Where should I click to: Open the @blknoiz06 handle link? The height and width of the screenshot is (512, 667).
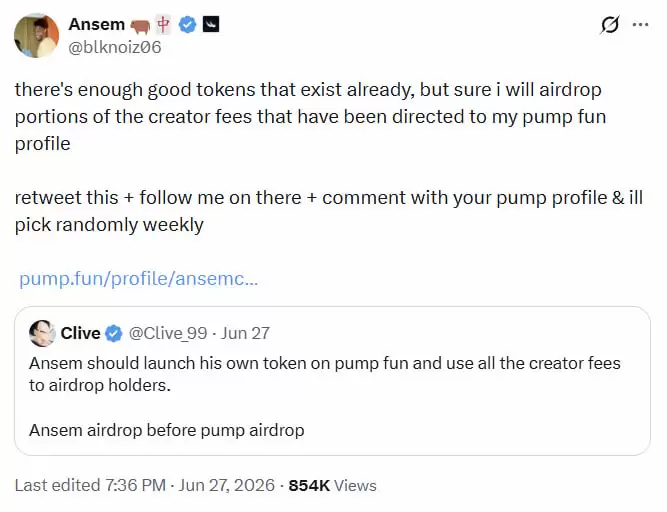[115, 47]
